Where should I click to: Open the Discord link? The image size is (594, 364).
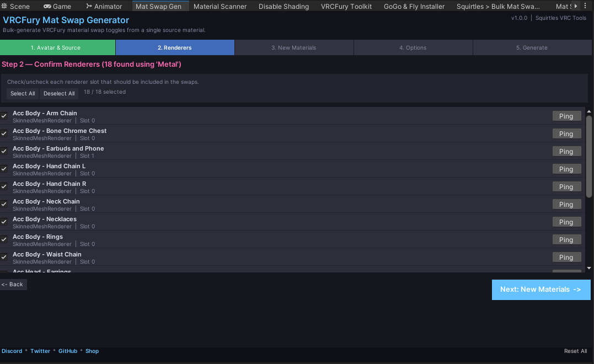(12, 351)
